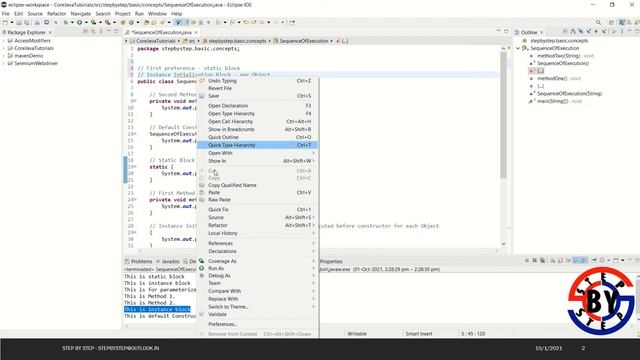Collapse the static block fold marker
The image size is (640, 360).
click(134, 167)
